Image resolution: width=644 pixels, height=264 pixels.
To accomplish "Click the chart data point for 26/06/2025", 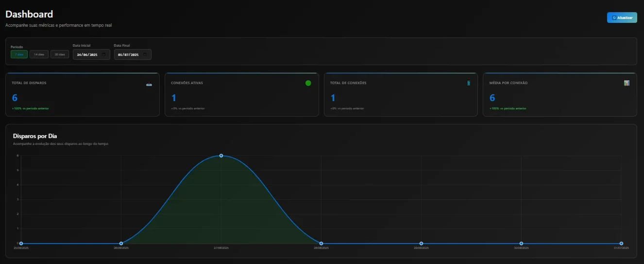I will tap(121, 243).
